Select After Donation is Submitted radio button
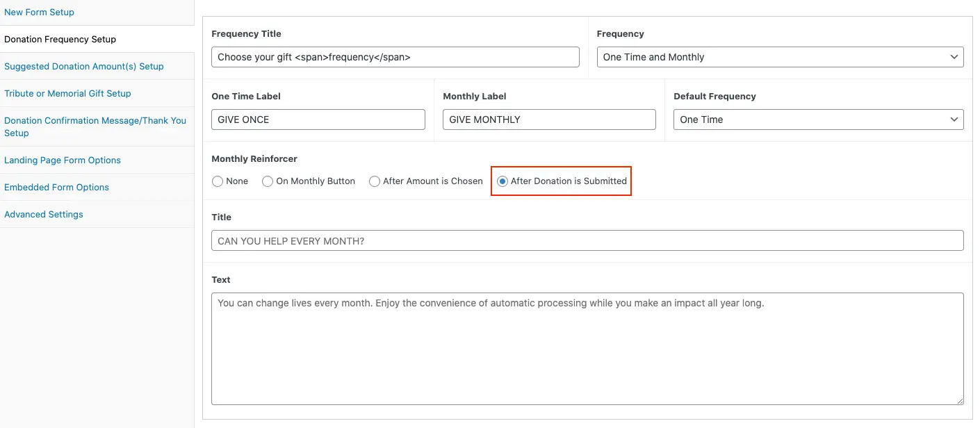Viewport: 980px width, 428px height. (503, 181)
